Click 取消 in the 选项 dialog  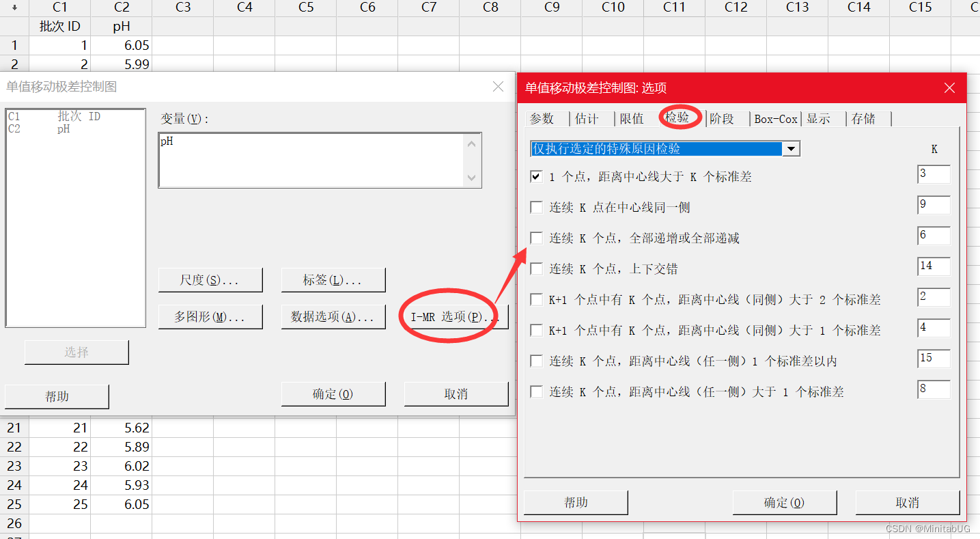(908, 503)
